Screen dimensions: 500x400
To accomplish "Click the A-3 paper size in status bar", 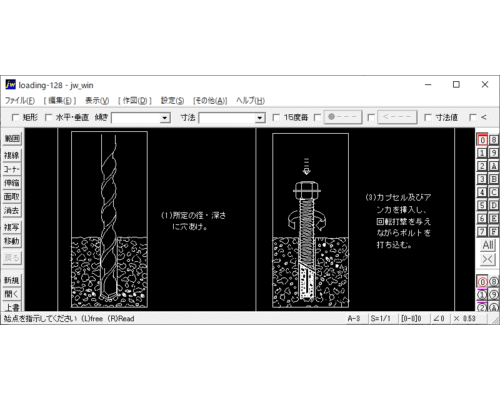I will click(x=354, y=318).
